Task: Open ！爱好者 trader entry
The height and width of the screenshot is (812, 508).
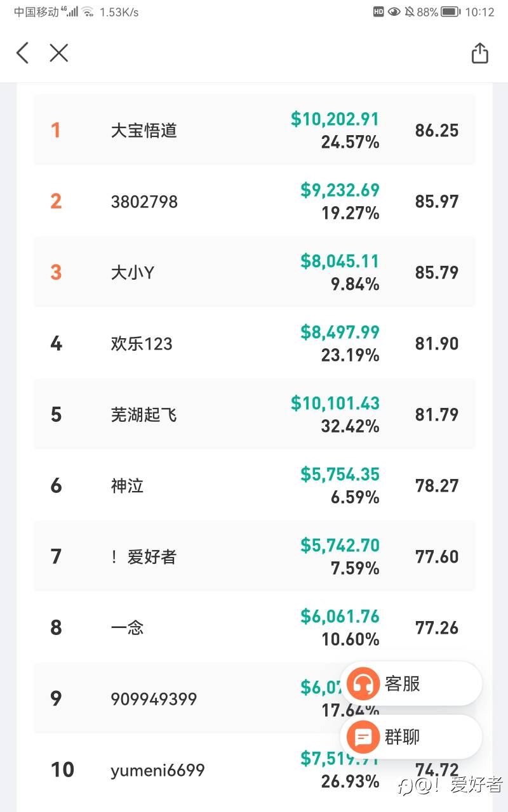Action: point(144,557)
